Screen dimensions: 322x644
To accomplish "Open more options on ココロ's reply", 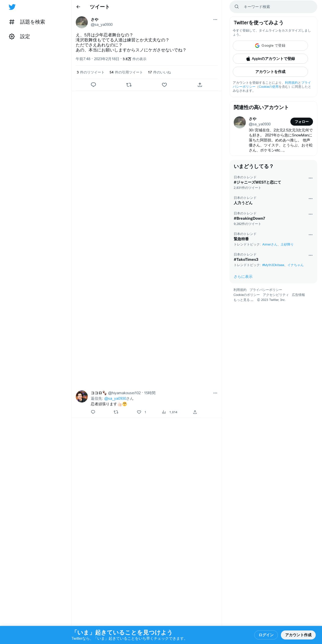I will tap(215, 393).
